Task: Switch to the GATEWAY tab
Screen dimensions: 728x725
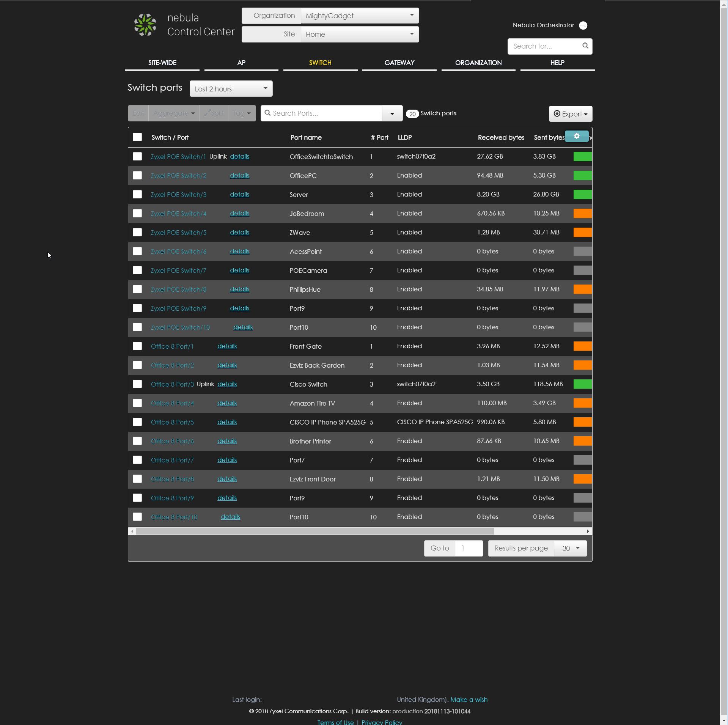Action: 399,63
